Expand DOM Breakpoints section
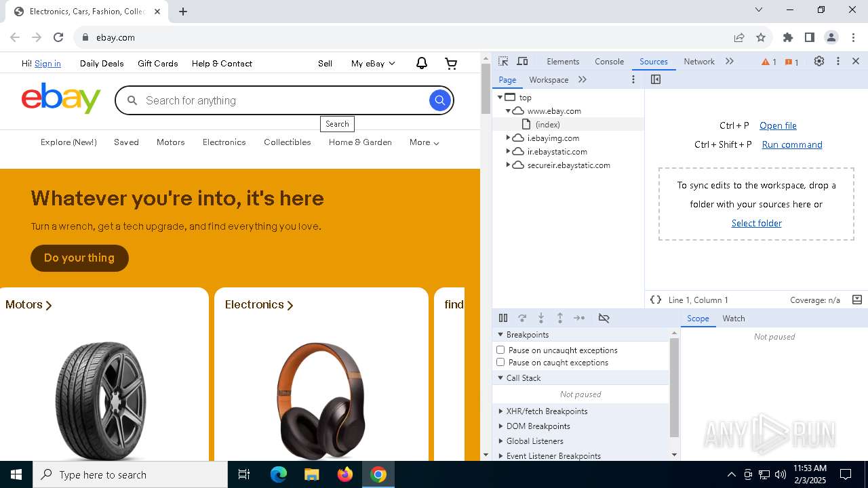 [500, 426]
